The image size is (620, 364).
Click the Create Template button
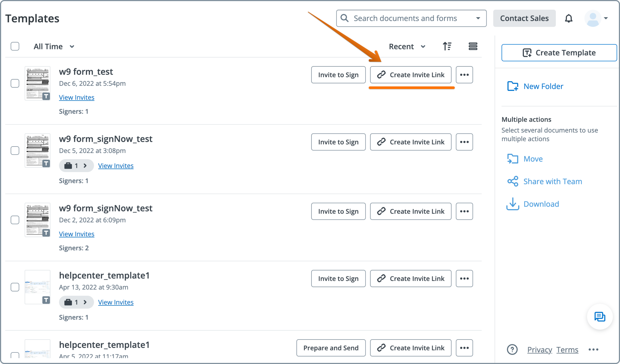[x=559, y=53]
